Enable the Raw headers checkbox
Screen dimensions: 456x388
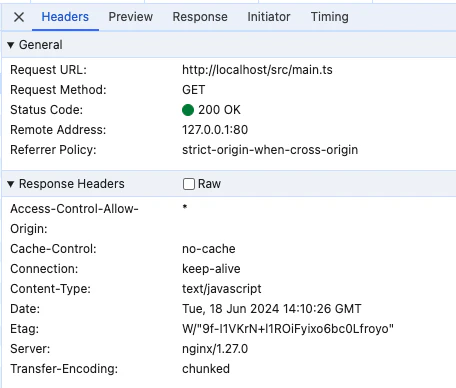tap(189, 184)
